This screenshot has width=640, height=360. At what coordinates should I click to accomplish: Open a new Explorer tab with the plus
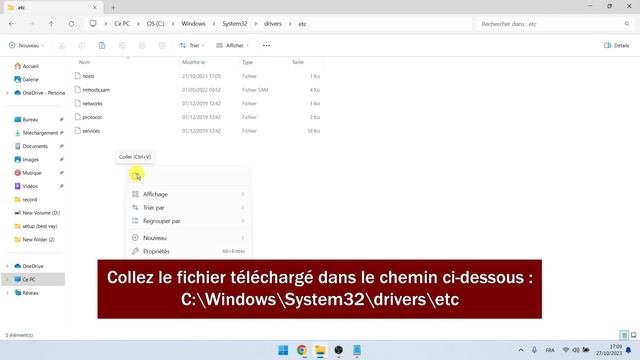click(113, 7)
